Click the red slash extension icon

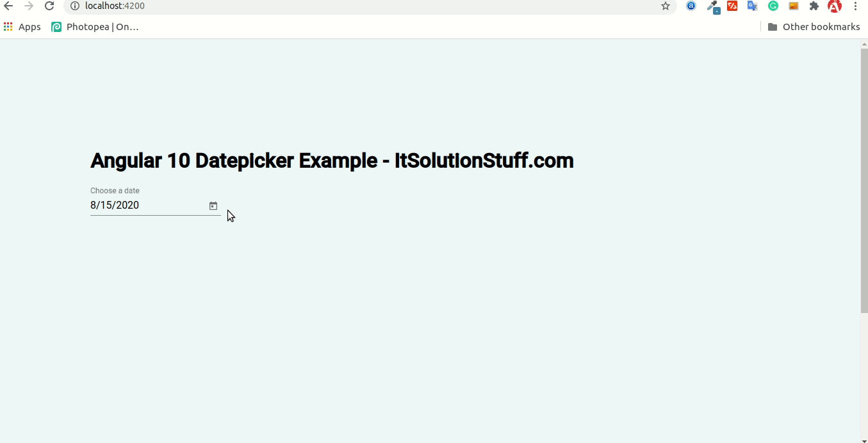click(x=732, y=6)
